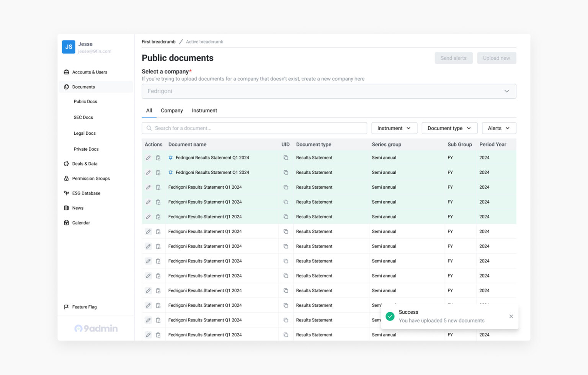Viewport: 588px width, 375px height.
Task: Click the jesse@9fin.com email text
Action: (x=95, y=51)
